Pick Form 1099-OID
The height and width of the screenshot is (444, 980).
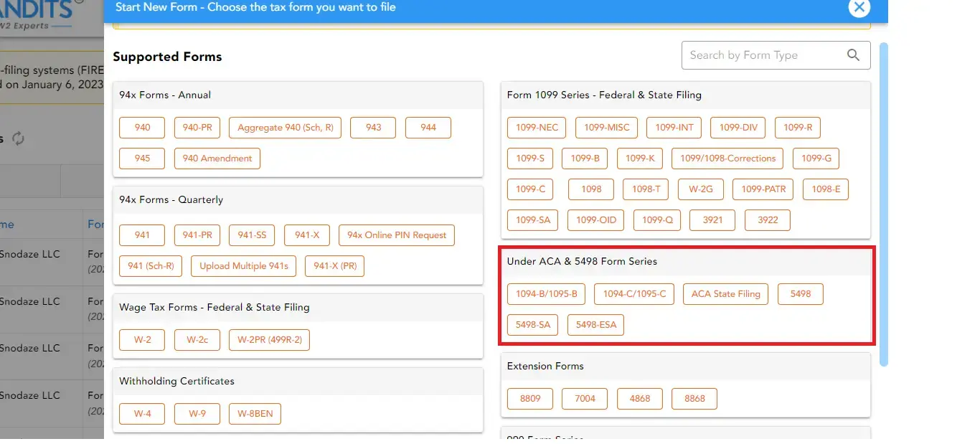point(596,220)
